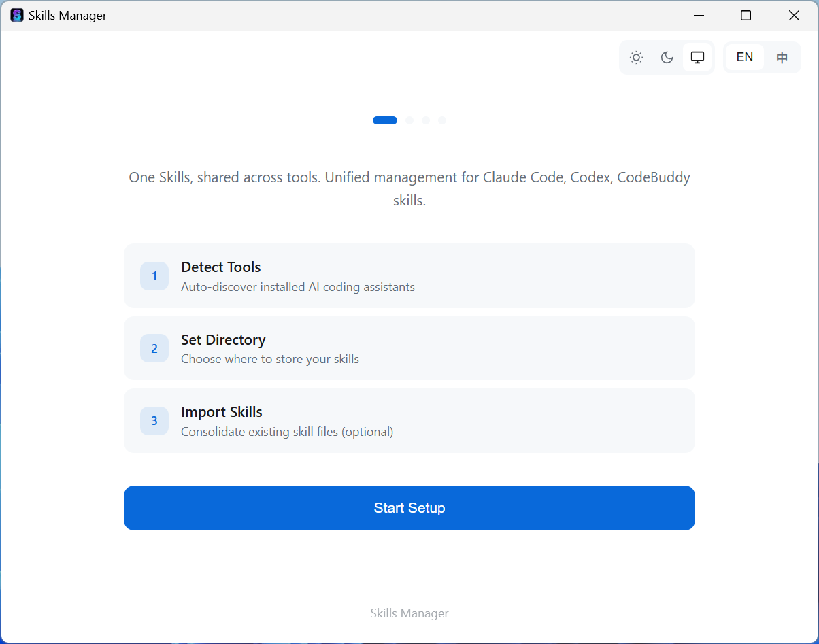Click 'Auto-discover installed AI coding assistants' text

click(x=298, y=287)
